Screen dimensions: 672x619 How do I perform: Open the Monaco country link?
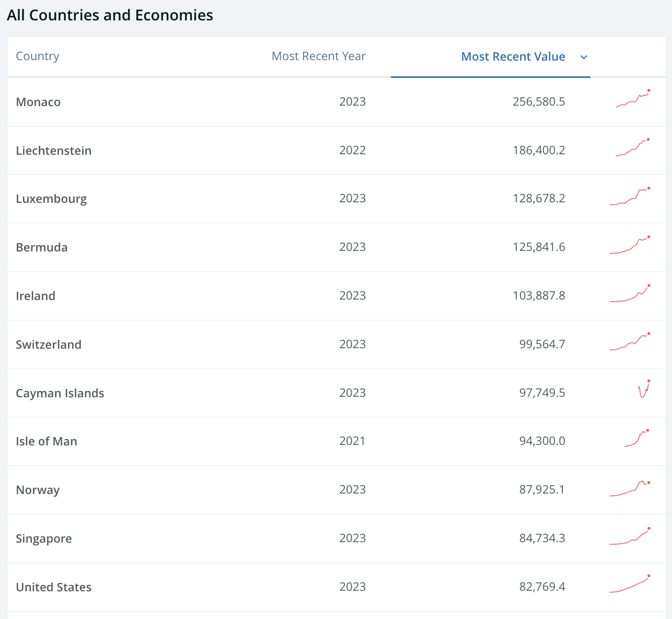pyautogui.click(x=38, y=102)
